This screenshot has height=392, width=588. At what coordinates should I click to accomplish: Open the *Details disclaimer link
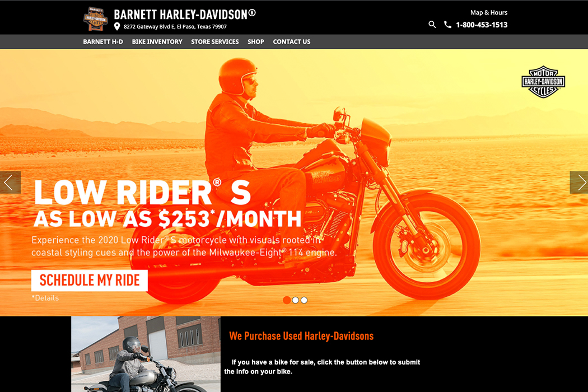pyautogui.click(x=45, y=298)
